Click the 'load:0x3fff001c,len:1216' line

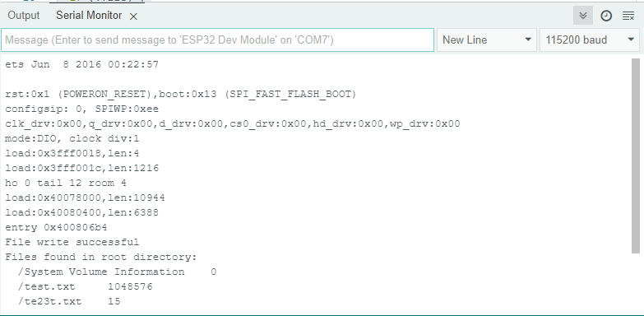point(81,169)
